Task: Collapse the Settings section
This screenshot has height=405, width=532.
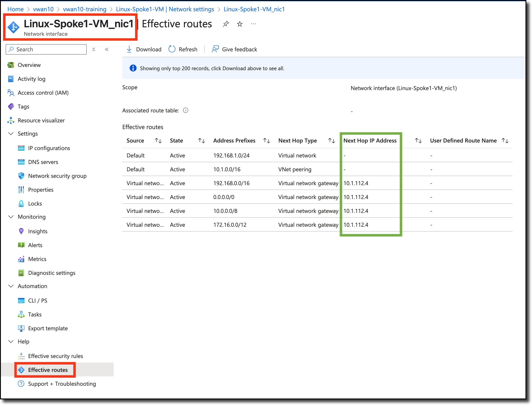Action: click(11, 134)
